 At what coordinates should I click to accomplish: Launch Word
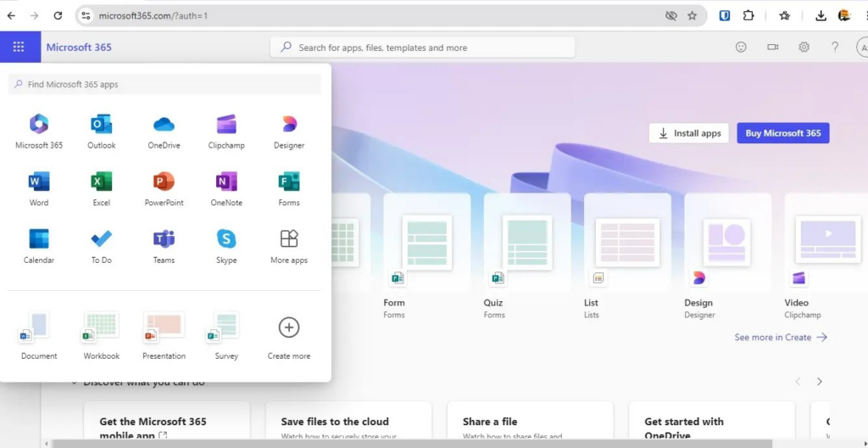(x=39, y=188)
